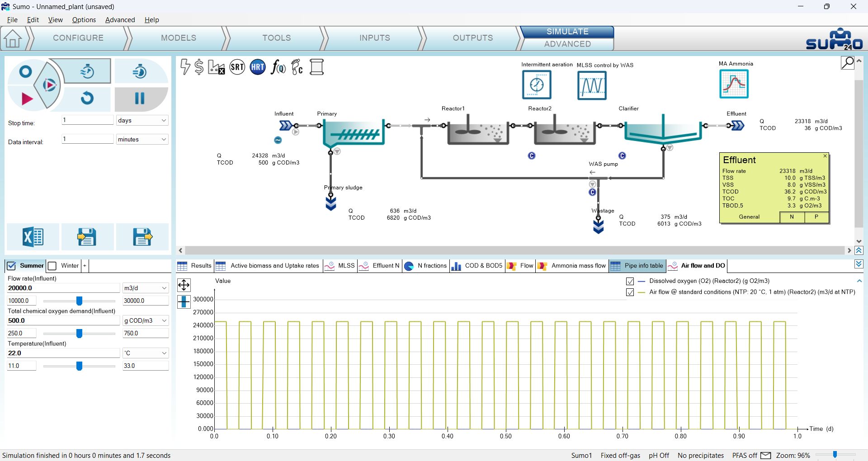The height and width of the screenshot is (461, 868).
Task: Click the Data interval value field
Action: coord(88,139)
